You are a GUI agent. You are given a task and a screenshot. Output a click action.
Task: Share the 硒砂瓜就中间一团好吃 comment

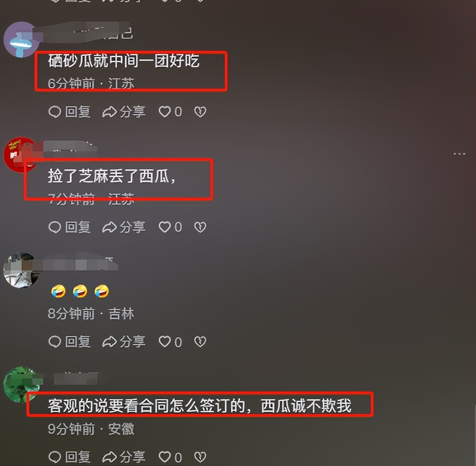124,112
